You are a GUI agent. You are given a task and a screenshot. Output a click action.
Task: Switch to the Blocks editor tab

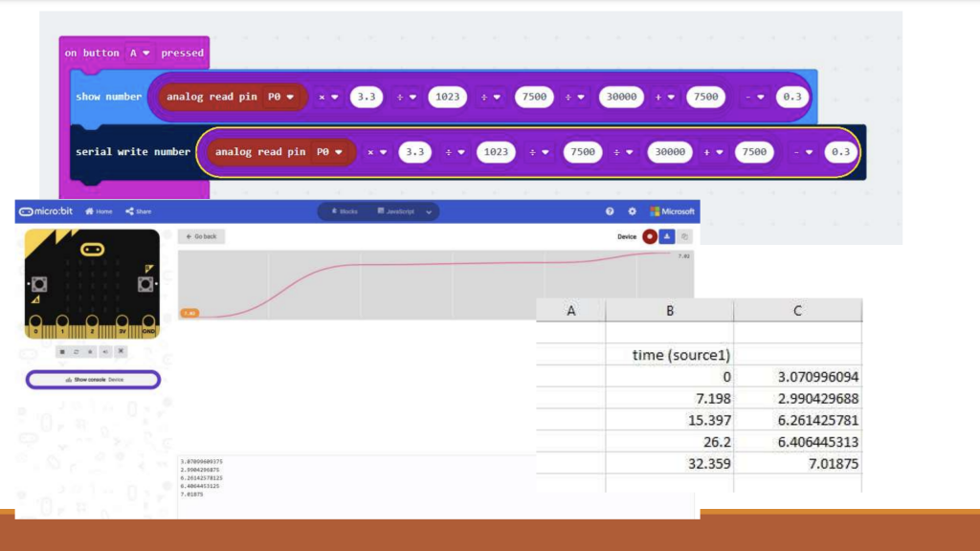pos(345,211)
